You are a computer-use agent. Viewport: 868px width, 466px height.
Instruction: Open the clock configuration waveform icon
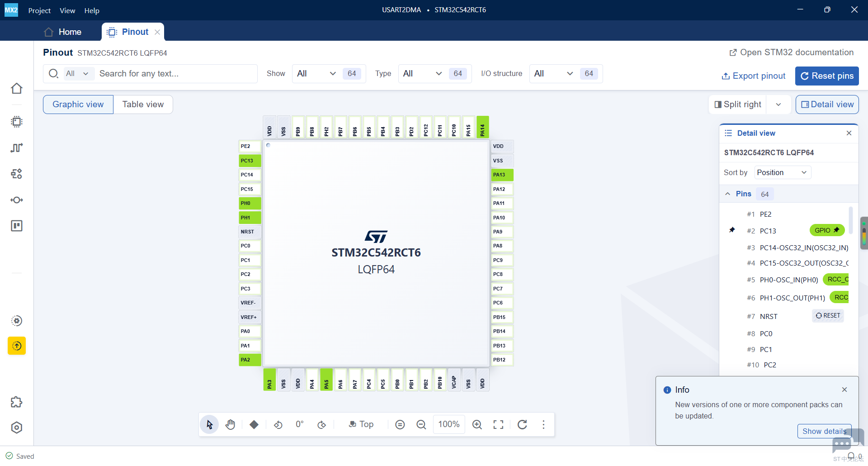(x=17, y=148)
